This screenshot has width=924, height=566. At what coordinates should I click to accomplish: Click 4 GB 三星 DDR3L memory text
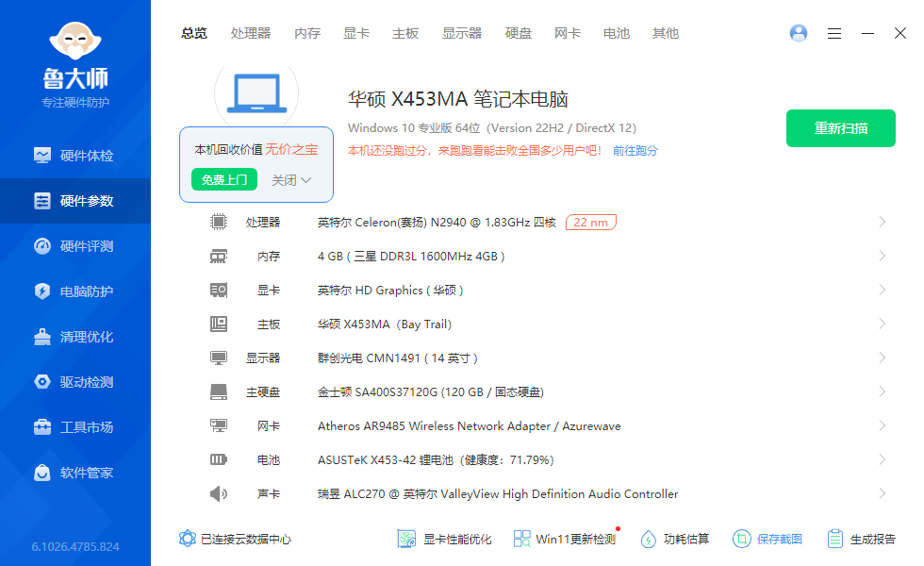click(411, 257)
